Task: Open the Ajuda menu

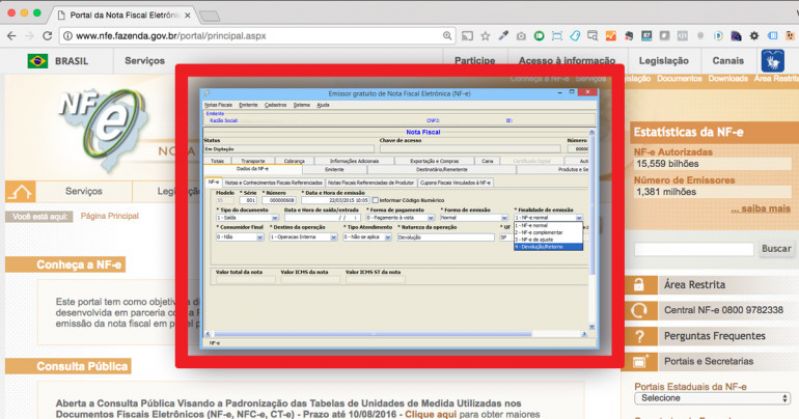Action: pyautogui.click(x=323, y=105)
